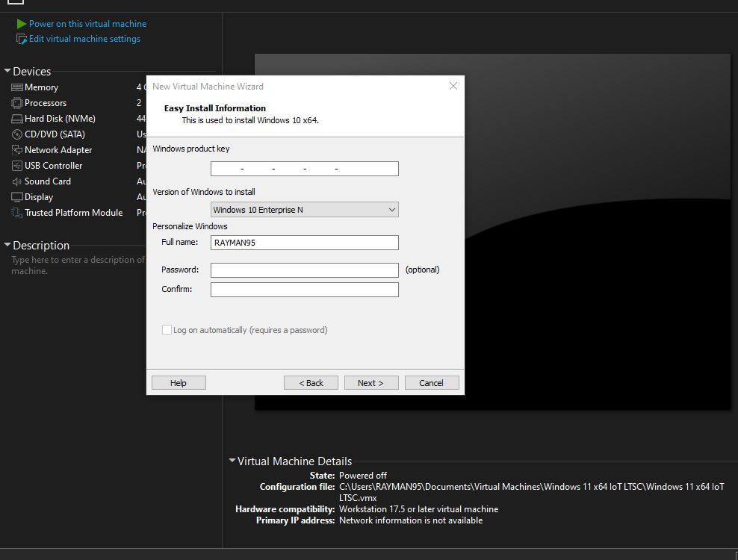Open the Version of Windows dropdown

click(305, 210)
